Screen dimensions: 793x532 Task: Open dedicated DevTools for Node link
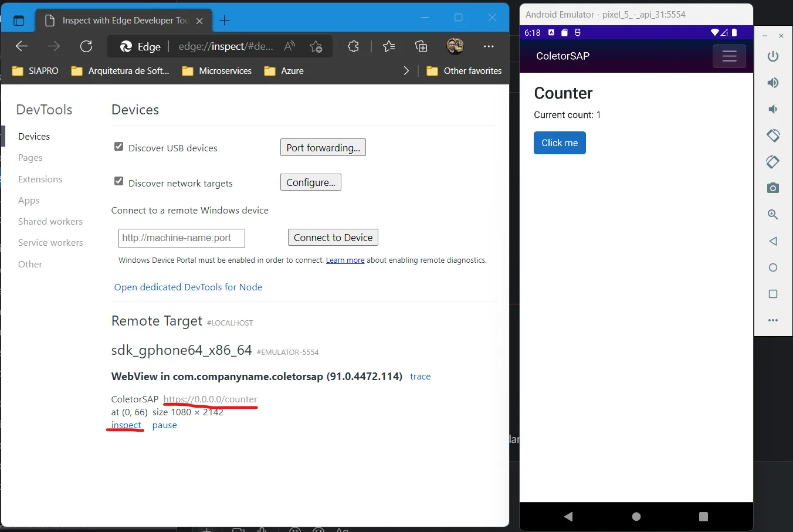click(x=188, y=287)
